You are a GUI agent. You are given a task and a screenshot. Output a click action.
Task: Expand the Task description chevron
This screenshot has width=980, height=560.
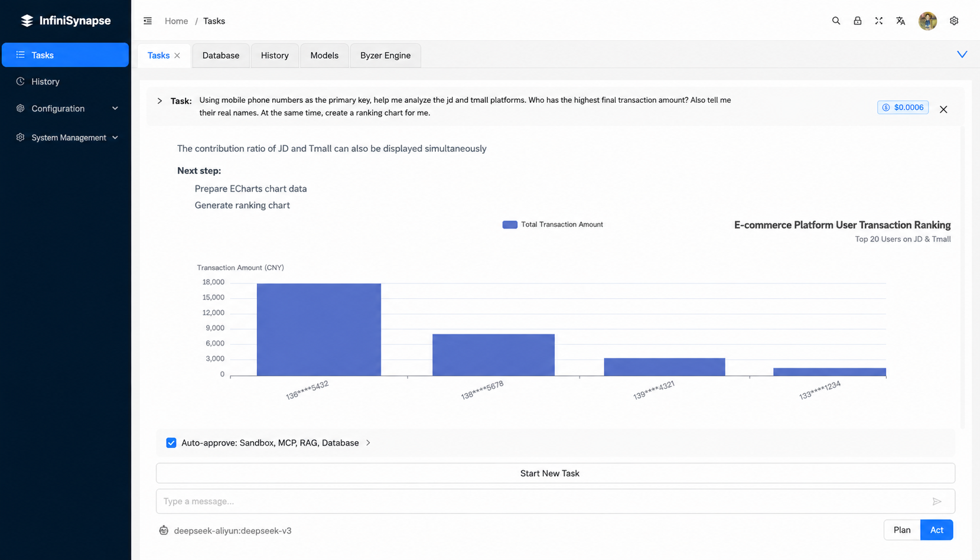point(159,101)
